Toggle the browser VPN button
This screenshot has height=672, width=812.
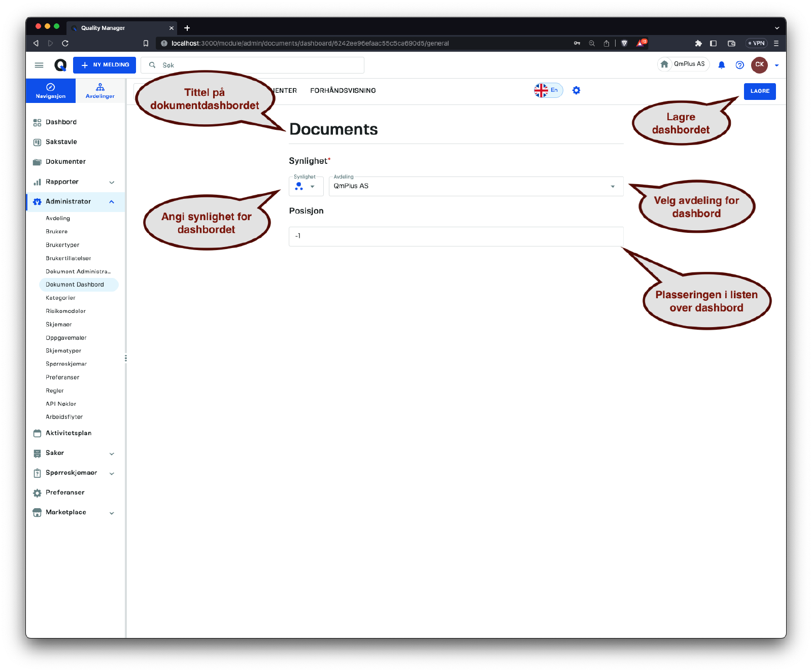click(756, 44)
